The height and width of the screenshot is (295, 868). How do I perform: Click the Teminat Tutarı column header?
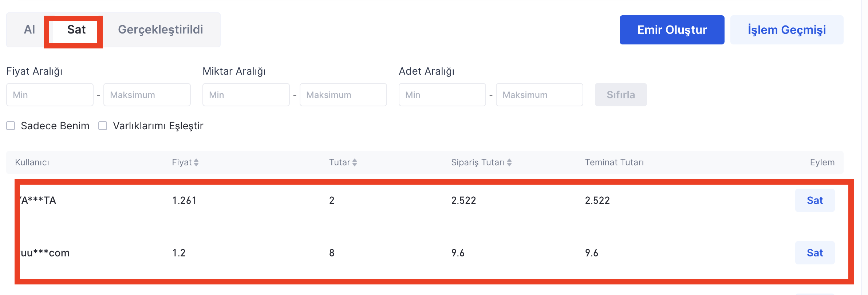[x=614, y=162]
